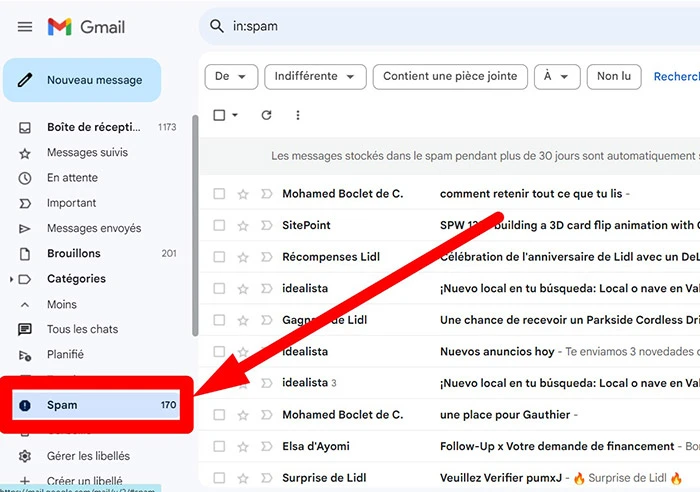The image size is (700, 492).
Task: Open 'Follow-Up x Votre demande de financement'
Action: (557, 446)
